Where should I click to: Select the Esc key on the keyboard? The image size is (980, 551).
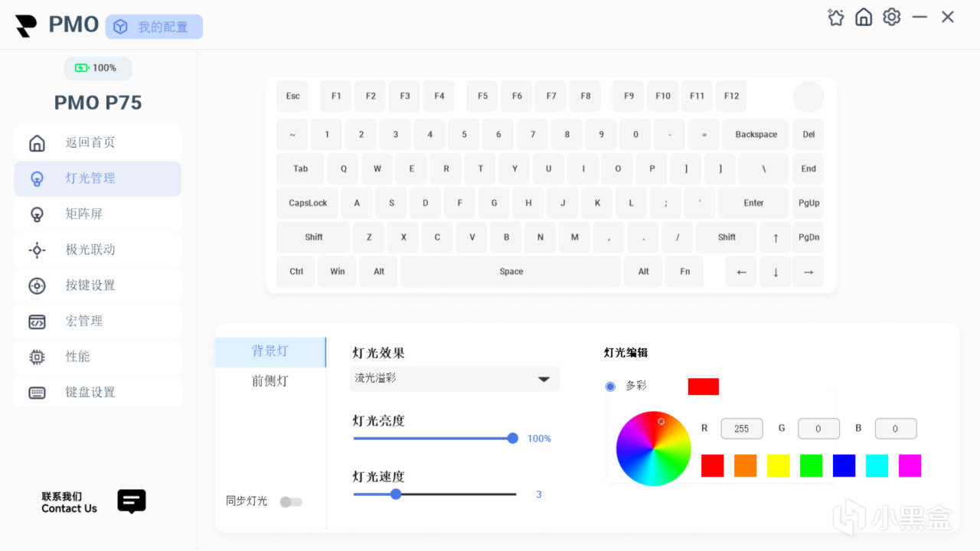[293, 96]
